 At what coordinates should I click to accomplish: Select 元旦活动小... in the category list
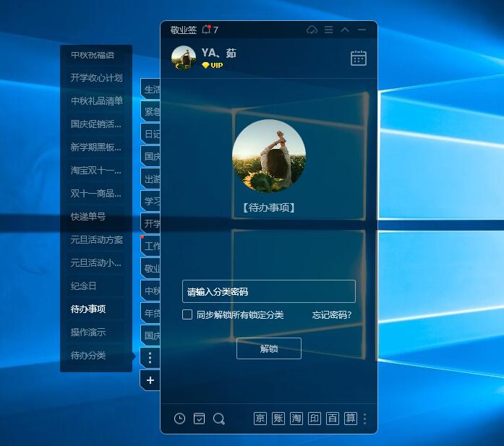(96, 263)
